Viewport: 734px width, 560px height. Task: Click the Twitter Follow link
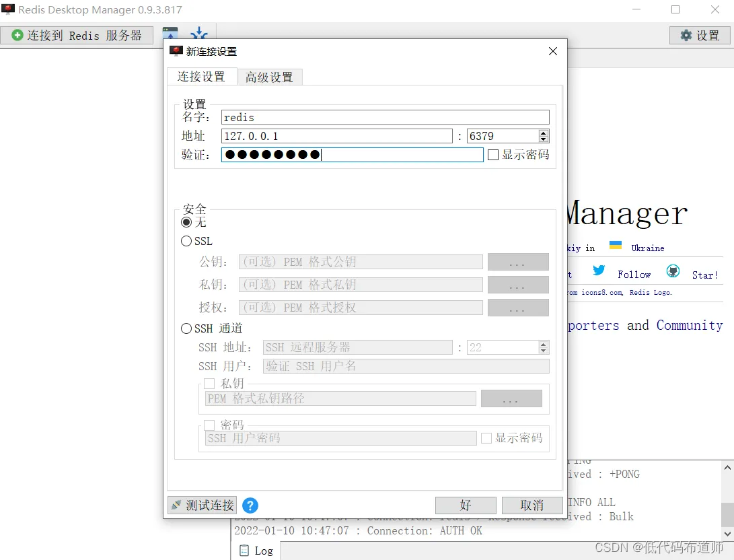[634, 275]
